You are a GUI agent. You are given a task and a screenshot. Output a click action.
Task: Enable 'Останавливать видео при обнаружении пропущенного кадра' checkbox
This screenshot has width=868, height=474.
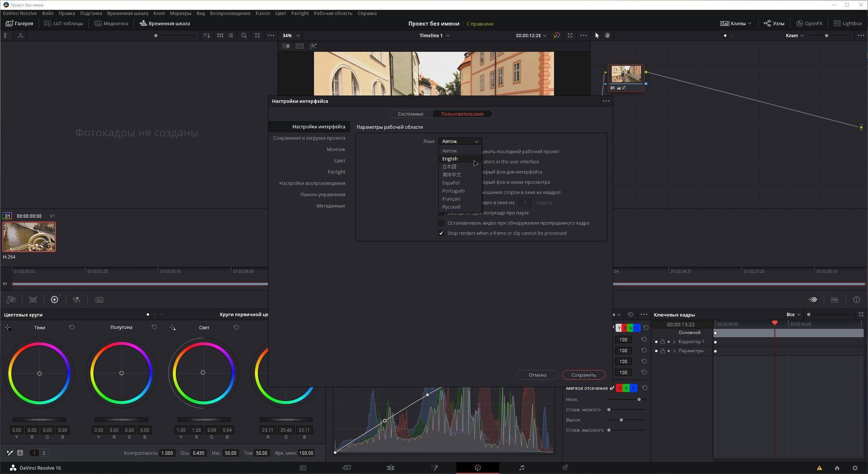[x=441, y=223]
